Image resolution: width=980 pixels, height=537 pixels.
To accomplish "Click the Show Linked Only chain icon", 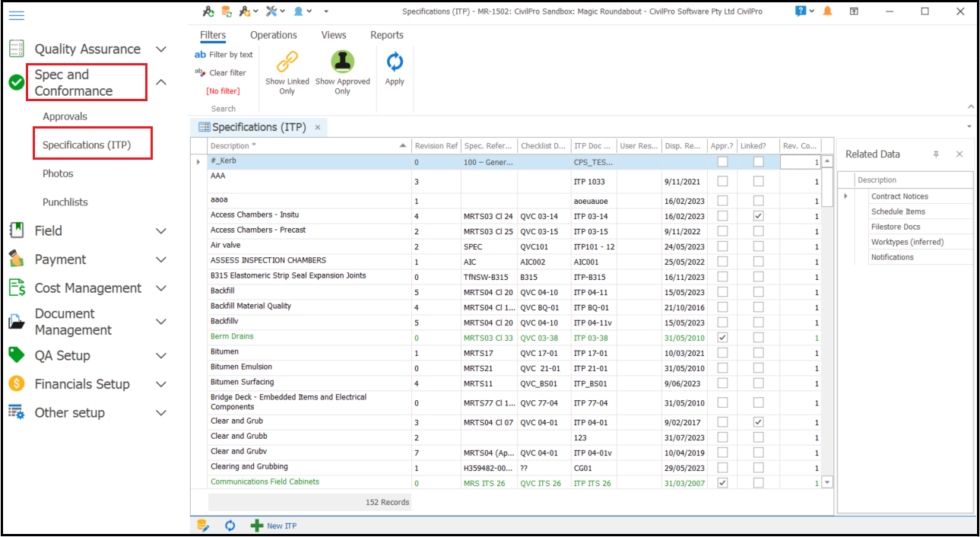I will (x=287, y=62).
